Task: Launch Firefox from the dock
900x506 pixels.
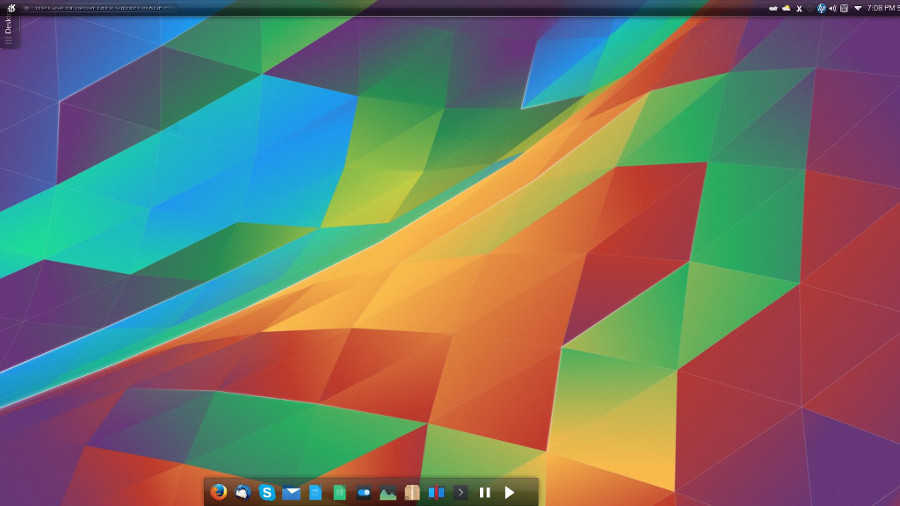Action: (x=219, y=492)
